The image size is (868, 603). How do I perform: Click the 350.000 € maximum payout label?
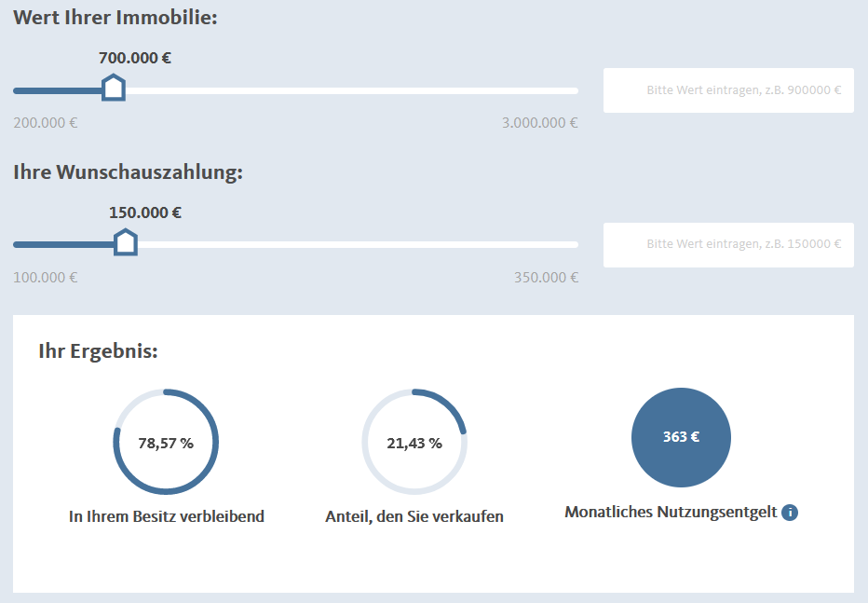[546, 277]
